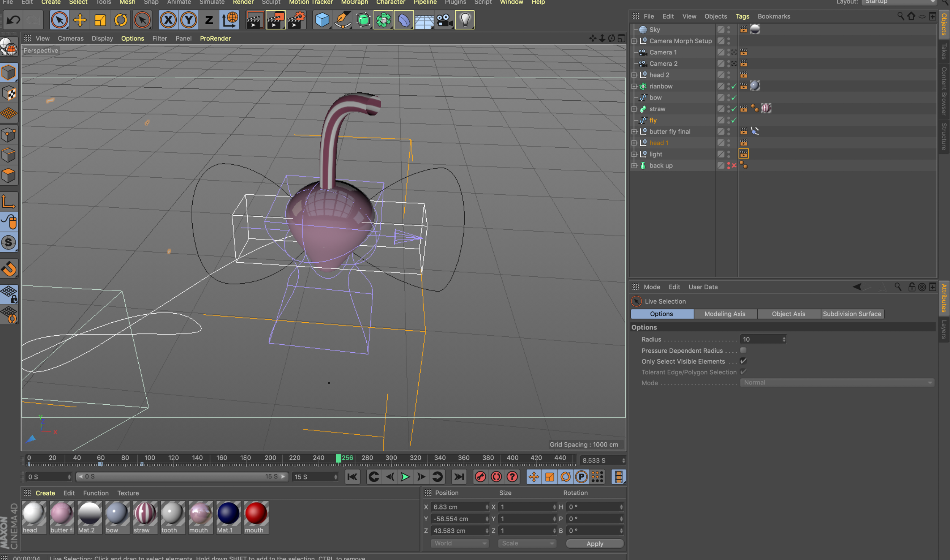Toggle the green check on straw
Viewport: 950px width, 560px height.
pyautogui.click(x=734, y=109)
